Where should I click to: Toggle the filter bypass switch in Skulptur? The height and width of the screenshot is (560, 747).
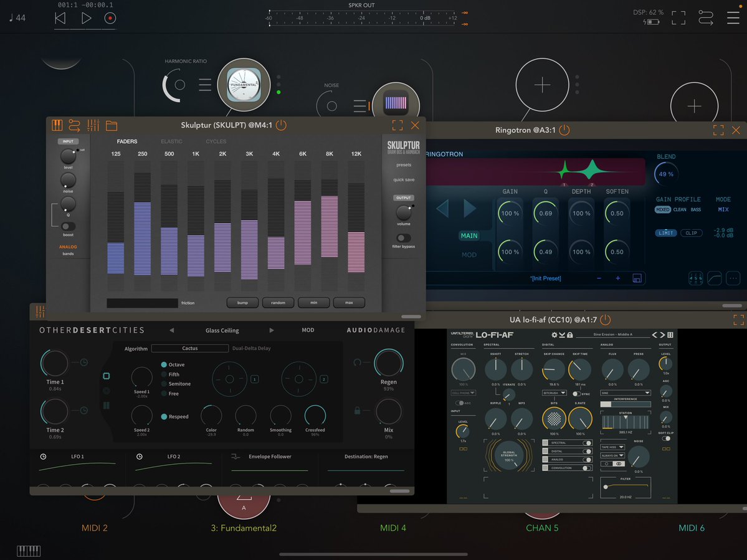coord(404,237)
